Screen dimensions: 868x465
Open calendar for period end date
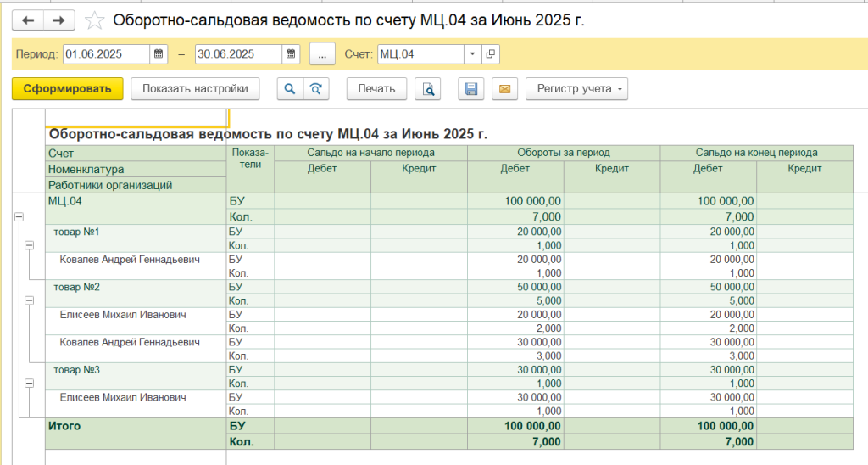[291, 54]
